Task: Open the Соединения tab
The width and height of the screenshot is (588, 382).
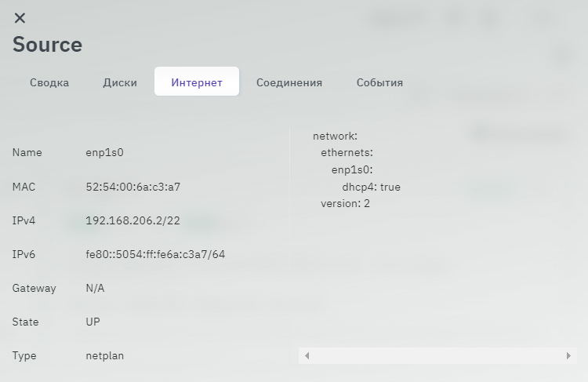Action: pos(289,82)
